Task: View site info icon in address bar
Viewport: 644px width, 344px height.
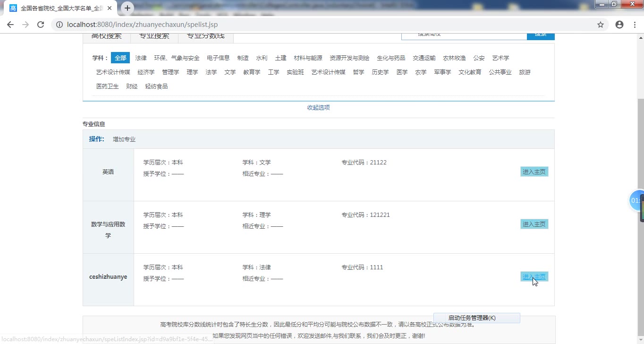Action: 59,25
